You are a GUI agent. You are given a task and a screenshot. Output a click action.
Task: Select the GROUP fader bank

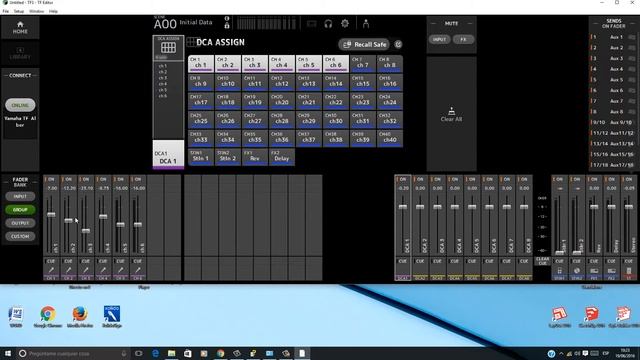coord(20,210)
